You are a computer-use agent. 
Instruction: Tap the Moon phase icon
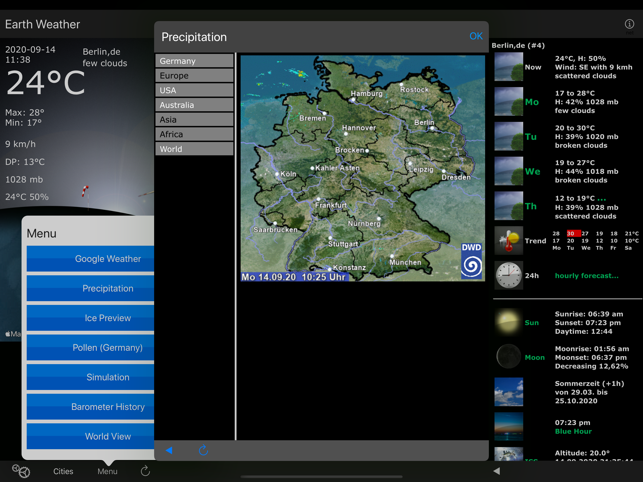(508, 357)
